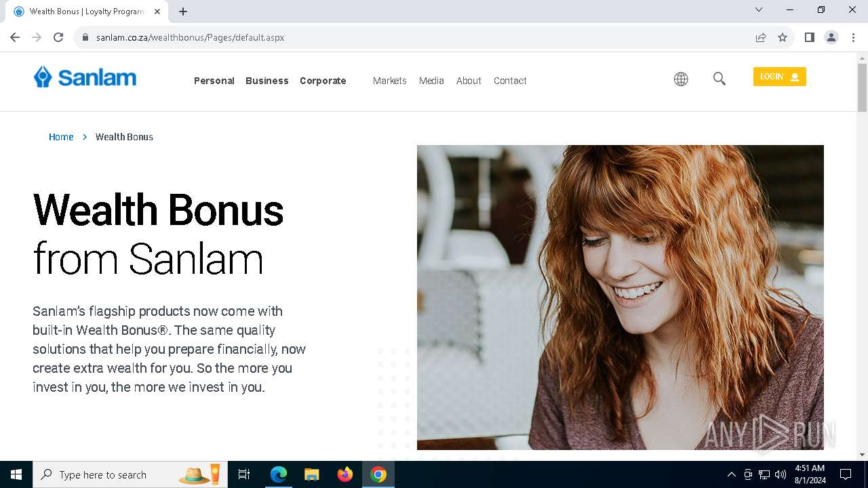
Task: Launch Firefox from the taskbar
Action: pyautogui.click(x=345, y=474)
